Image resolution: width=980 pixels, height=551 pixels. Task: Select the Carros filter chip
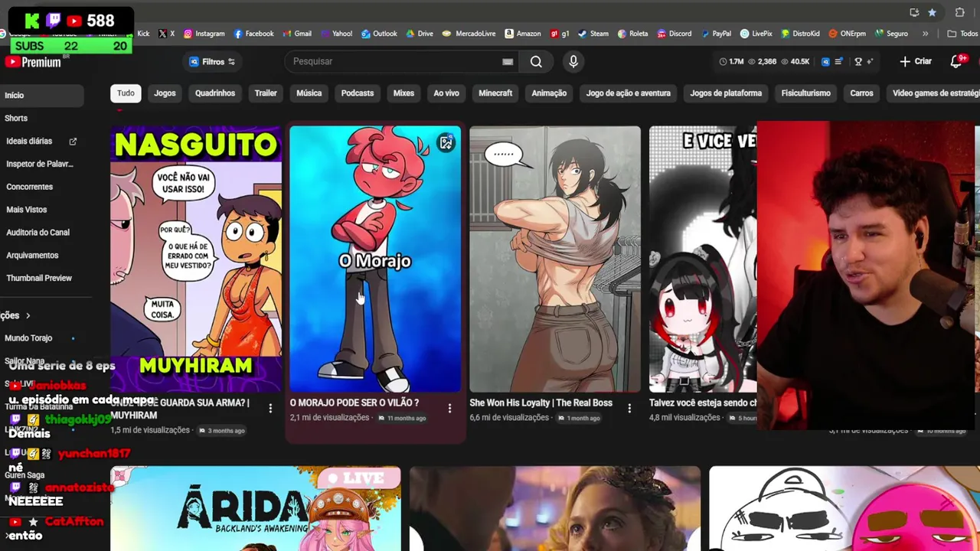(x=861, y=93)
